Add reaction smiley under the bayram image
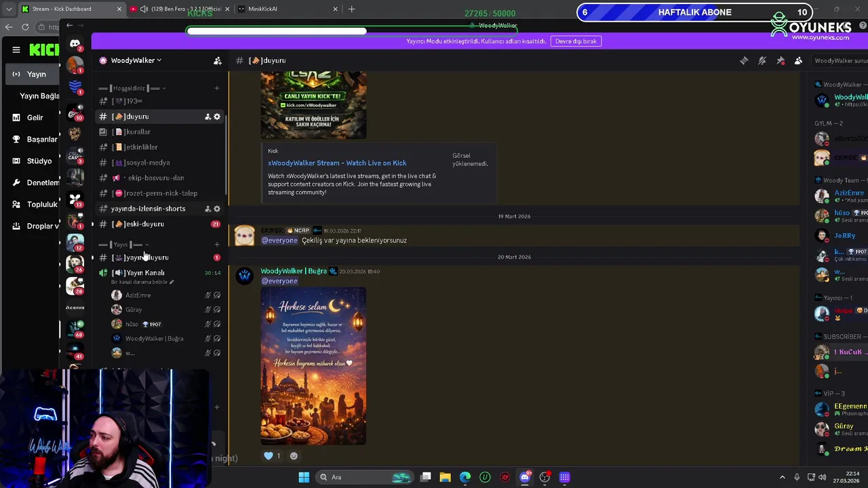868x488 pixels. pyautogui.click(x=294, y=456)
